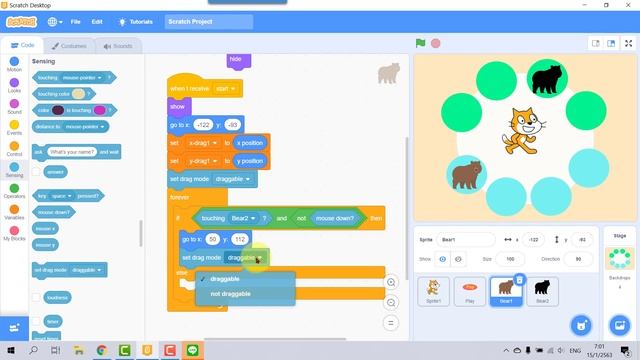Image resolution: width=640 pixels, height=360 pixels.
Task: Open palette set drag mode dropdown
Action: click(87, 270)
